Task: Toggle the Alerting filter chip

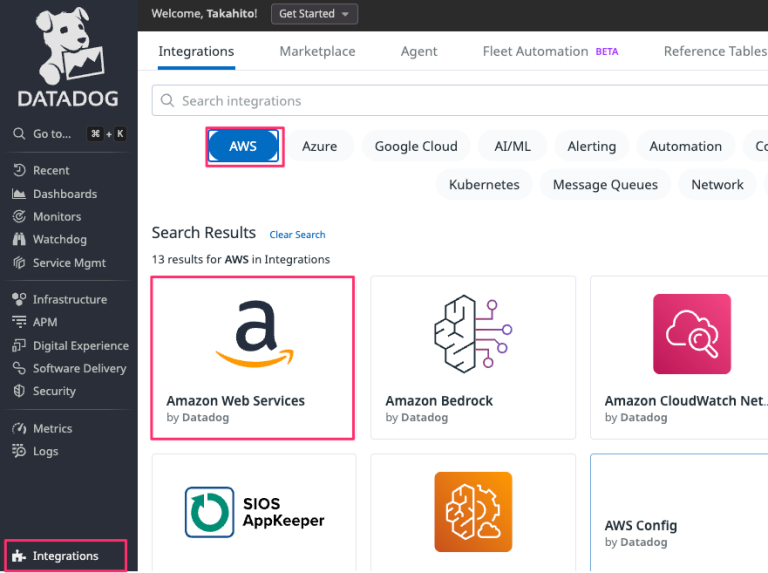Action: point(592,146)
